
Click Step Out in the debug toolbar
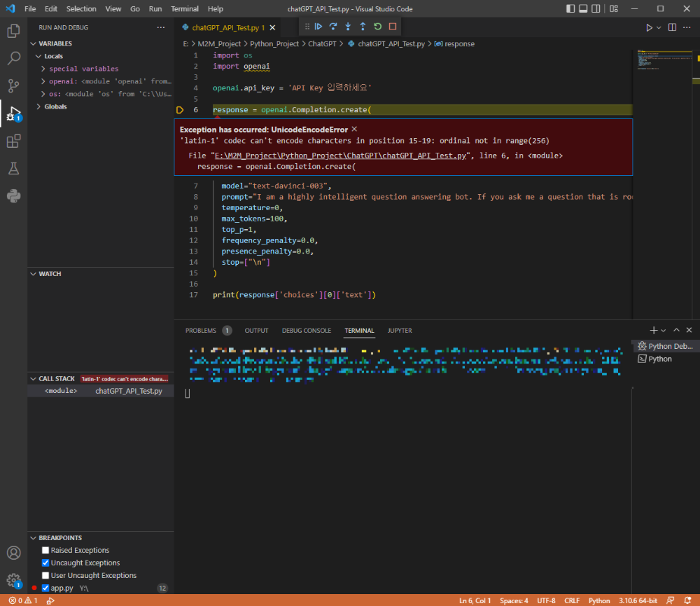pyautogui.click(x=363, y=27)
